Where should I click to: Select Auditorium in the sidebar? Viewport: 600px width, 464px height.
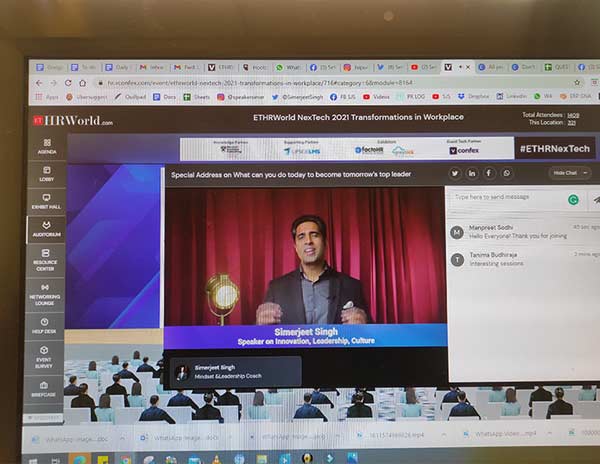tap(46, 229)
